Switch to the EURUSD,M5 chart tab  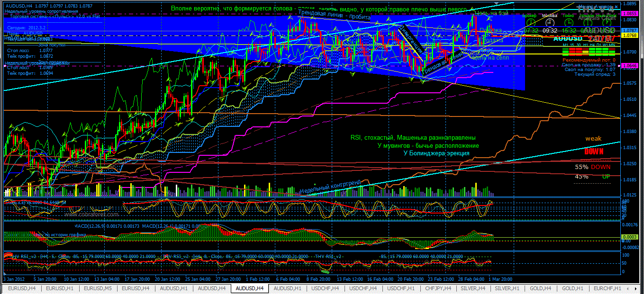tap(98, 288)
